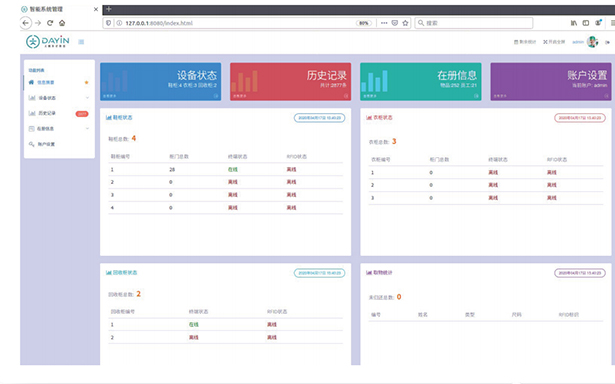Toggle Firefox sidebar view icon
Image resolution: width=615 pixels, height=384 pixels.
tap(586, 23)
